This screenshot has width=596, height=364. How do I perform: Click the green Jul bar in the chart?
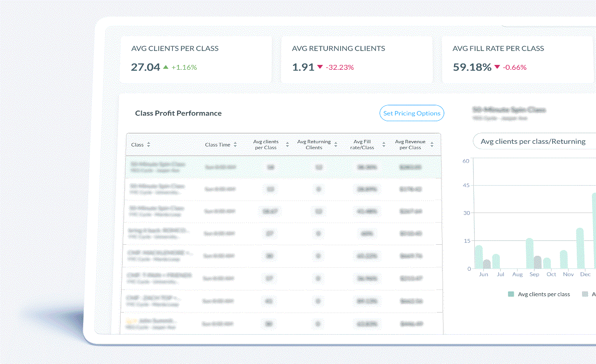(496, 262)
